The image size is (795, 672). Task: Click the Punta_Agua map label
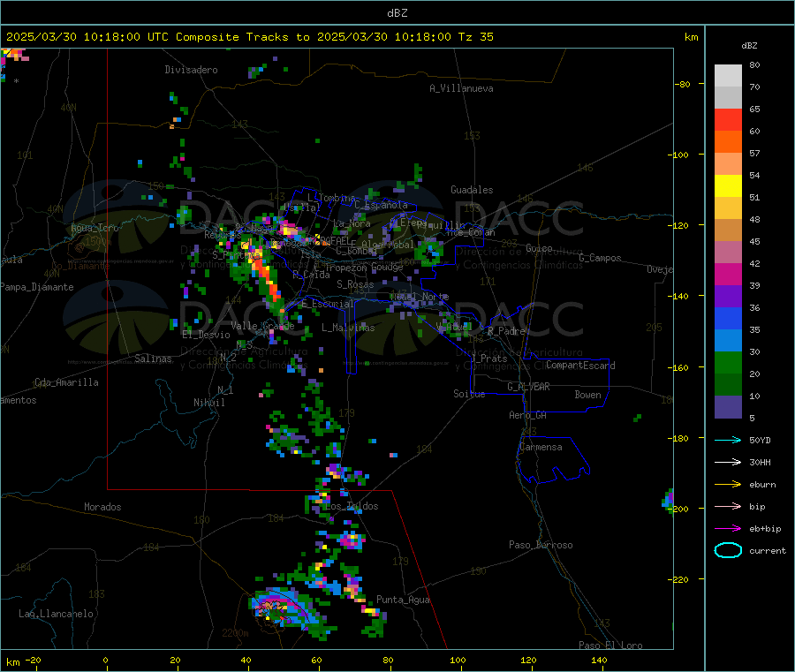pos(403,600)
